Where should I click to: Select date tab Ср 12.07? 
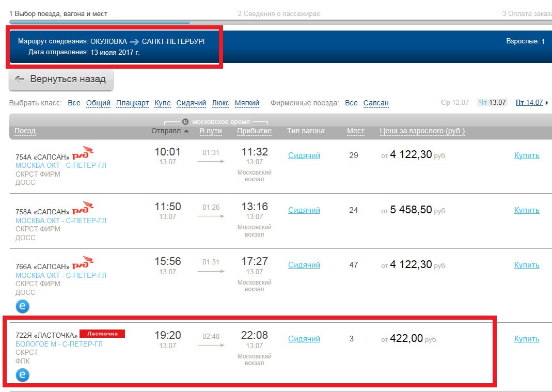[455, 102]
